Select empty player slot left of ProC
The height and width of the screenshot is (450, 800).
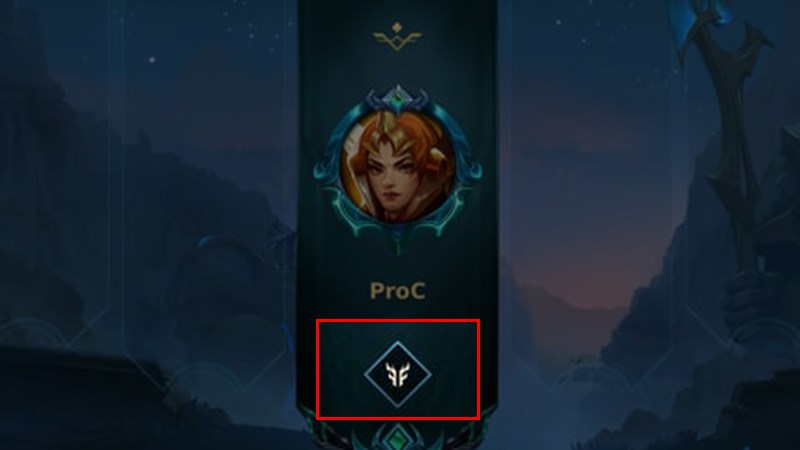(x=209, y=204)
